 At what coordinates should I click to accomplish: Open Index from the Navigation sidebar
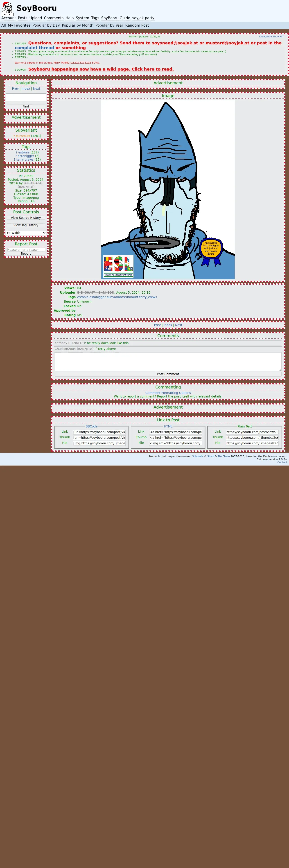[x=26, y=89]
